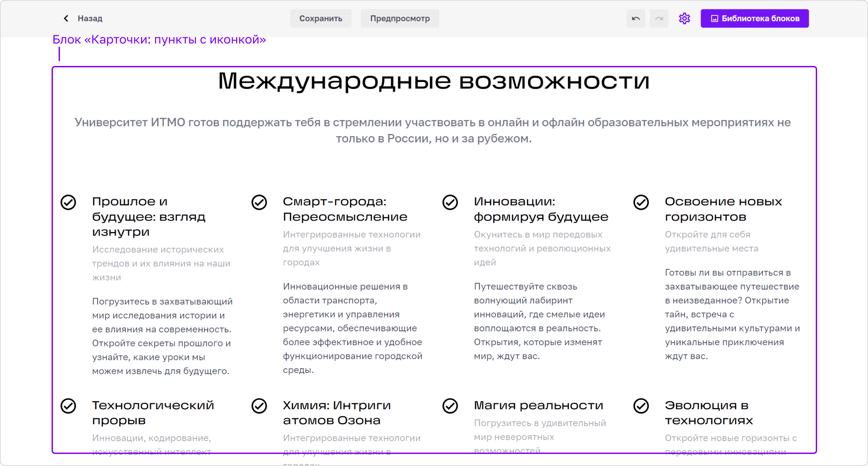
Task: Click the image icon inside Библиотека блоков button
Action: tap(714, 18)
